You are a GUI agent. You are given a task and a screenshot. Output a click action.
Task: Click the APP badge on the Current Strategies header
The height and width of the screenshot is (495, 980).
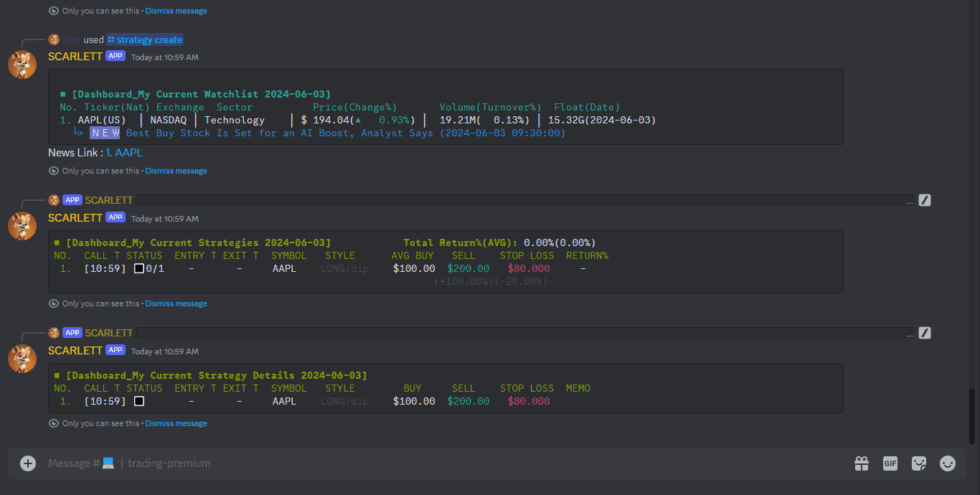(116, 217)
